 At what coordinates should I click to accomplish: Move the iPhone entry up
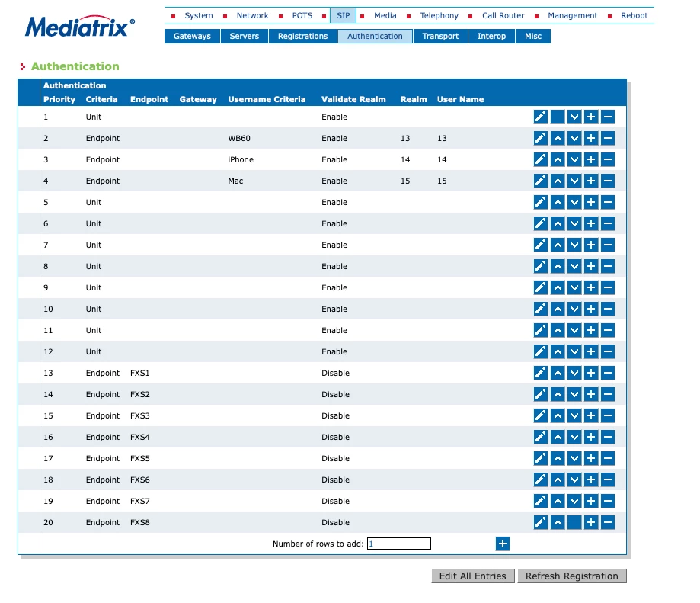pyautogui.click(x=558, y=159)
